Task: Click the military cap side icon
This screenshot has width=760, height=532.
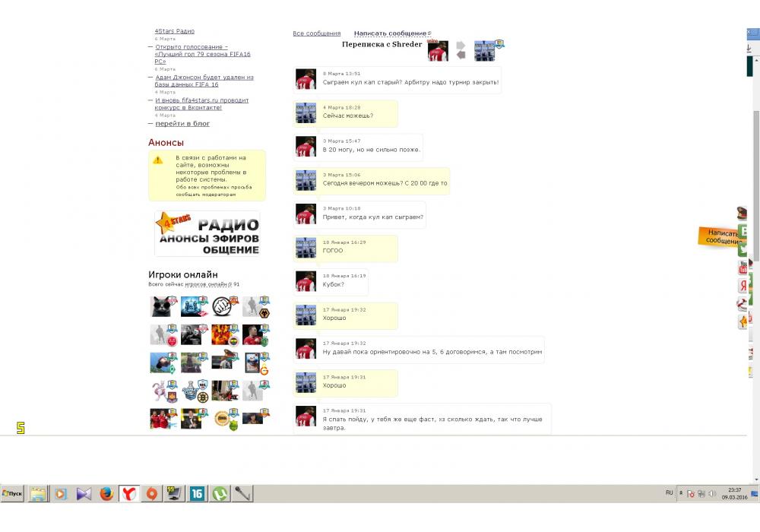Action: click(x=742, y=213)
